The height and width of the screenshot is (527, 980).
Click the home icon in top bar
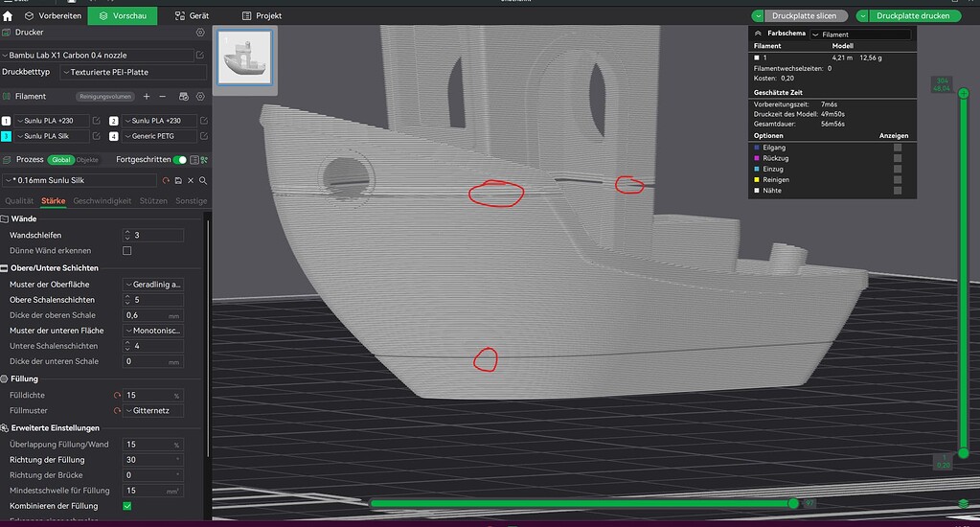(x=8, y=16)
